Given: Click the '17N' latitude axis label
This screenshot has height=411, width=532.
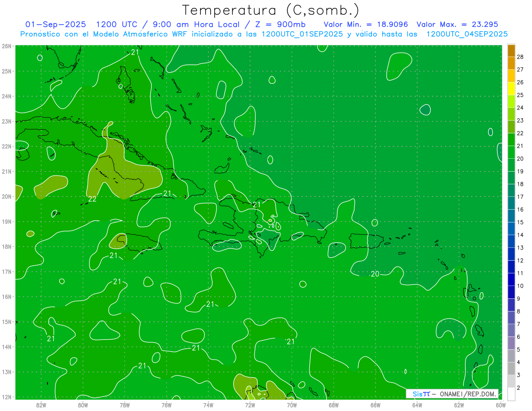Looking at the screenshot, I should tap(7, 272).
